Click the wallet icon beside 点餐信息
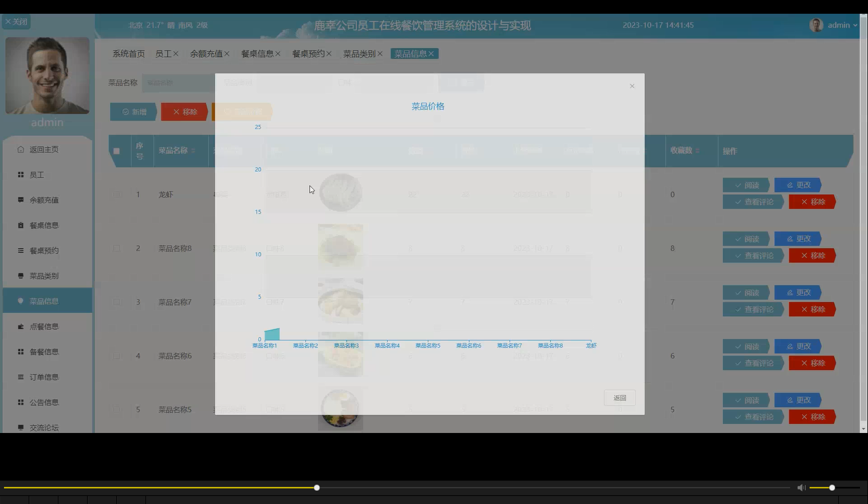The width and height of the screenshot is (868, 504). click(x=21, y=326)
